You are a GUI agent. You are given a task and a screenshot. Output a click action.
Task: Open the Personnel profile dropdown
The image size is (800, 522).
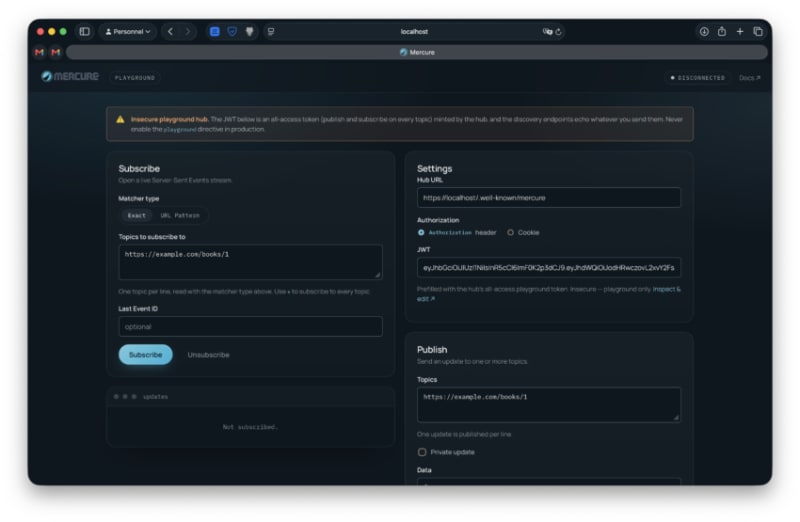pyautogui.click(x=128, y=32)
